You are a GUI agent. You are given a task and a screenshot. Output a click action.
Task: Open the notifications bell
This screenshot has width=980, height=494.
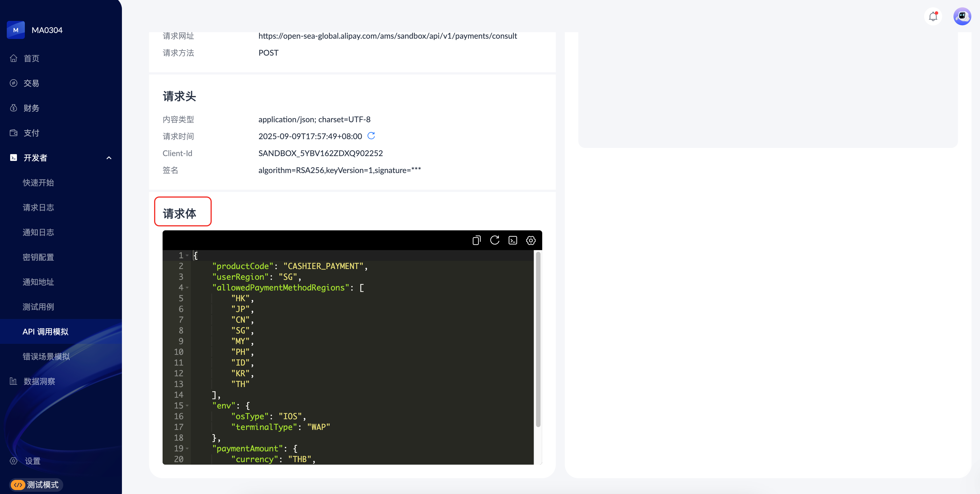point(933,16)
